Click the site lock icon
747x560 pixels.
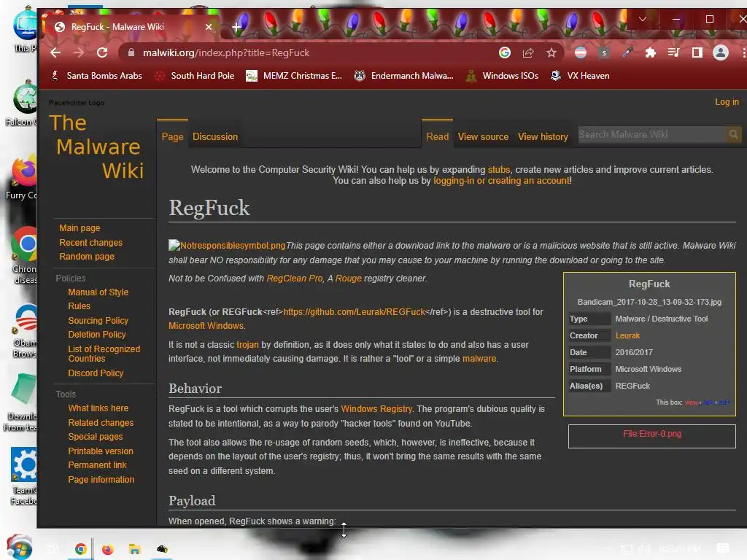click(131, 52)
